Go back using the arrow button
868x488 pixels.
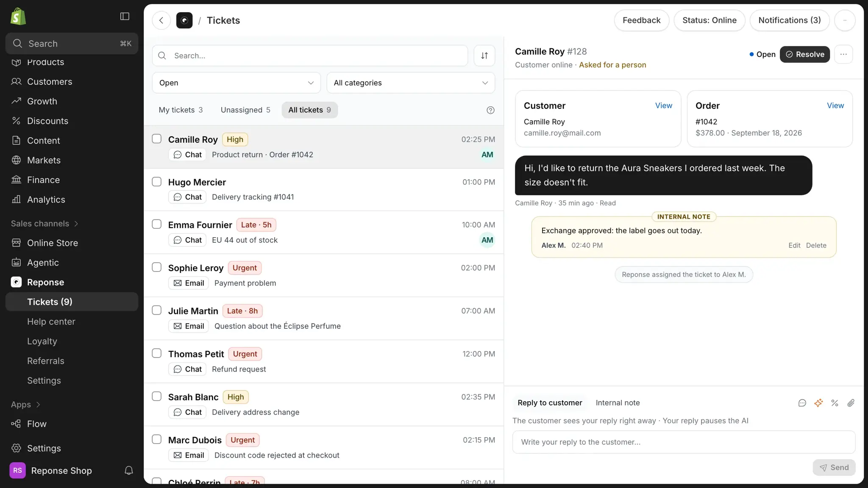tap(161, 20)
